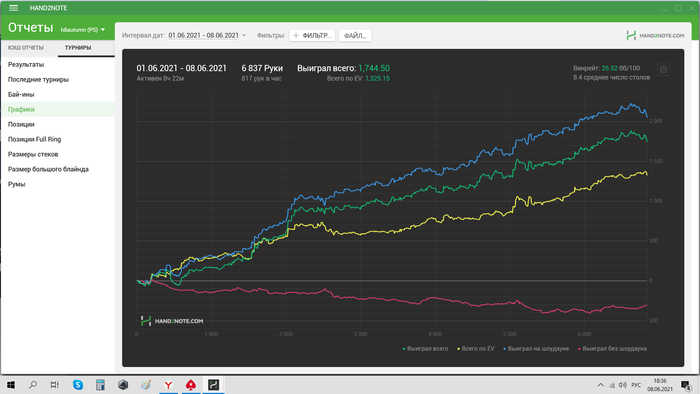Click the Активен 8ч 22м text
The width and height of the screenshot is (700, 394).
[x=160, y=79]
